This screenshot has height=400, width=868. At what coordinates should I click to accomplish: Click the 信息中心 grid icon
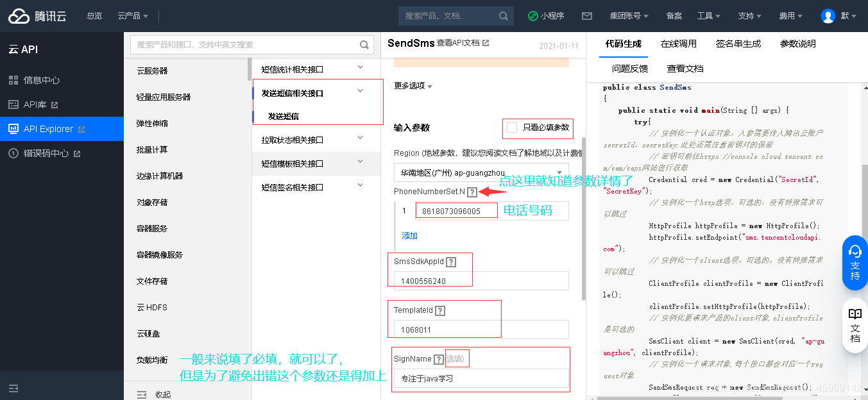click(13, 80)
